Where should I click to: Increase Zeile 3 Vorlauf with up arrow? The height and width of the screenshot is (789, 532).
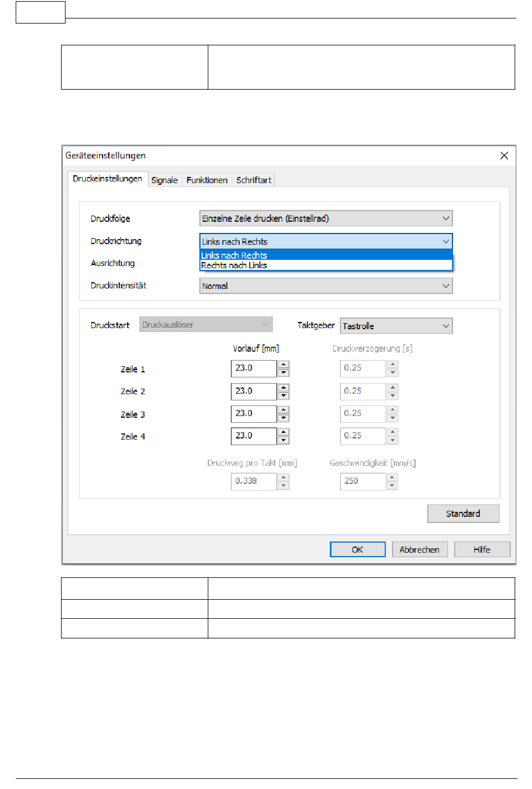[283, 409]
